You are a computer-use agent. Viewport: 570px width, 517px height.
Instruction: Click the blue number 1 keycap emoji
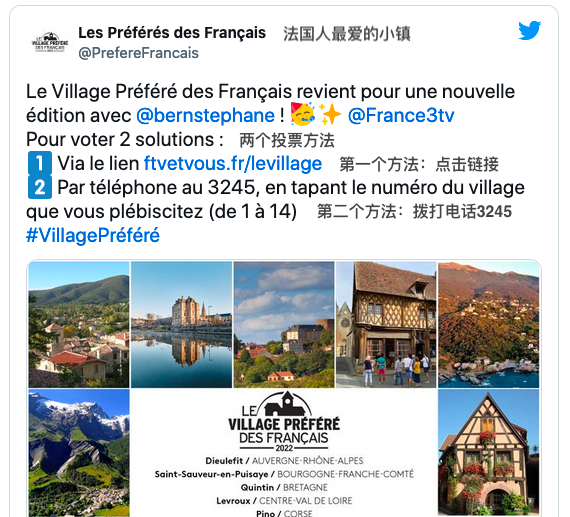[x=40, y=163]
